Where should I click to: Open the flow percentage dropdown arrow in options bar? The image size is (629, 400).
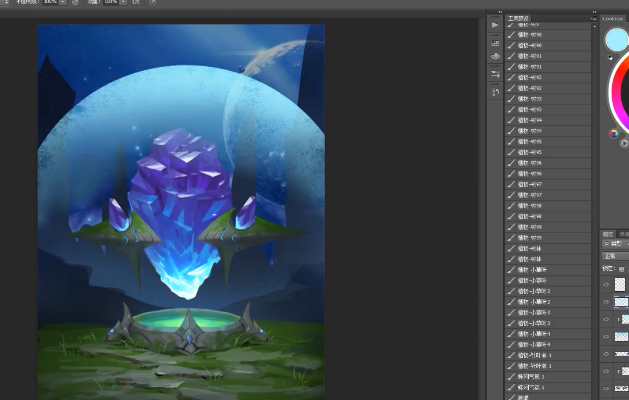point(123,2)
